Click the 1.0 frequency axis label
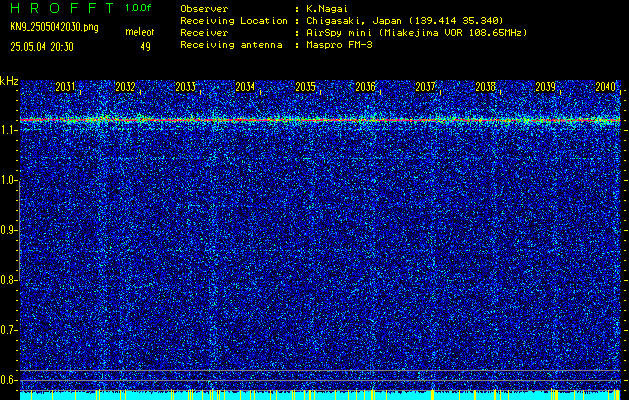 tap(8, 181)
